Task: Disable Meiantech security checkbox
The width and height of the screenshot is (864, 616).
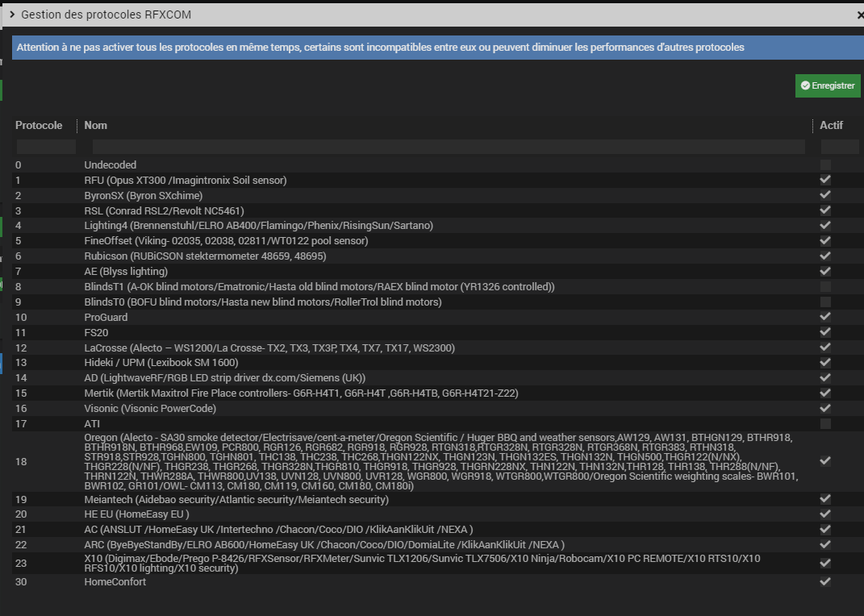Action: point(825,499)
